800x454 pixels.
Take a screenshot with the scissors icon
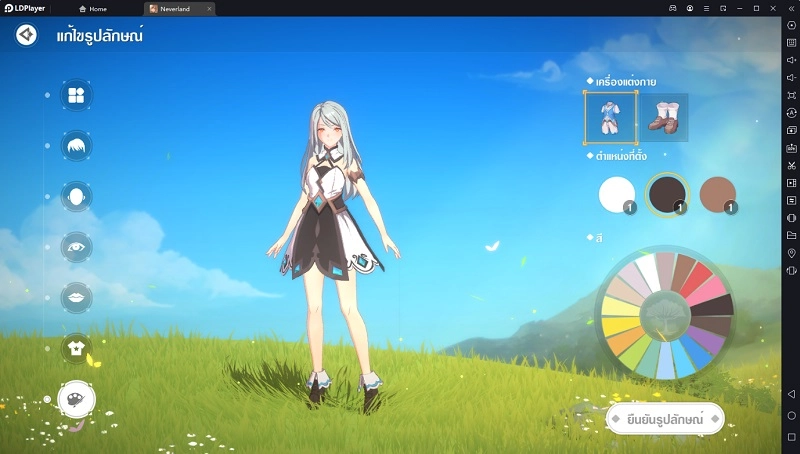(x=791, y=165)
